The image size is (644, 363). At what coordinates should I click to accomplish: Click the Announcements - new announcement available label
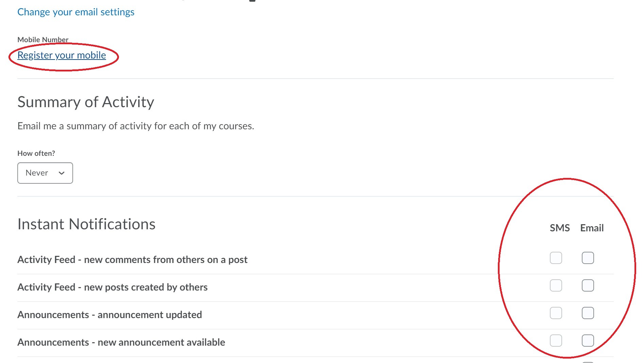(121, 342)
